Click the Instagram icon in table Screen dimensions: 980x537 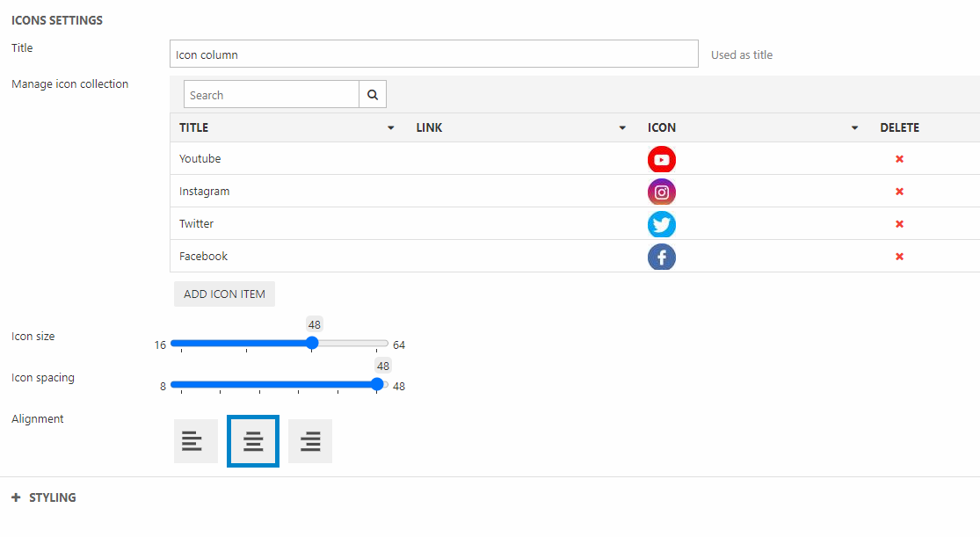coord(661,192)
